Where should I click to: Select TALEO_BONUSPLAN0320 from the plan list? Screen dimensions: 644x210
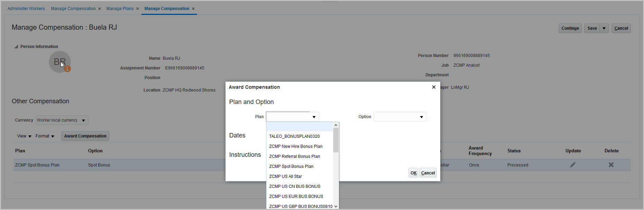(294, 136)
